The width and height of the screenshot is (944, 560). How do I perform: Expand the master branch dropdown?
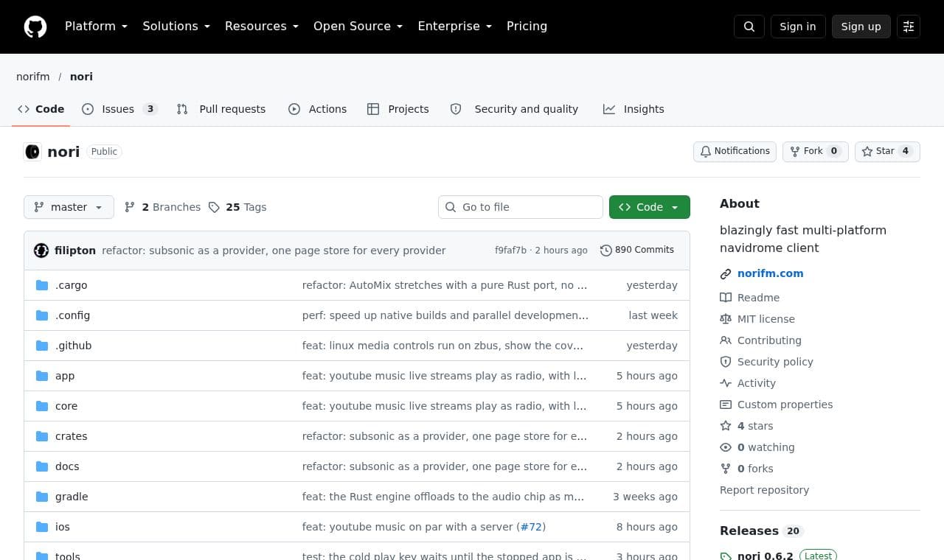pos(69,207)
